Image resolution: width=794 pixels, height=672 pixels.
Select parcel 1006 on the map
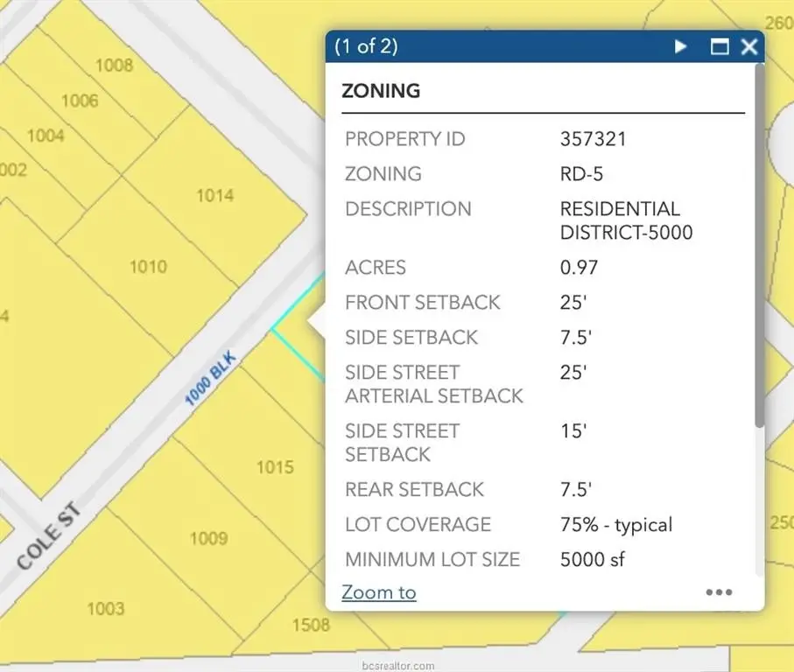(x=80, y=101)
